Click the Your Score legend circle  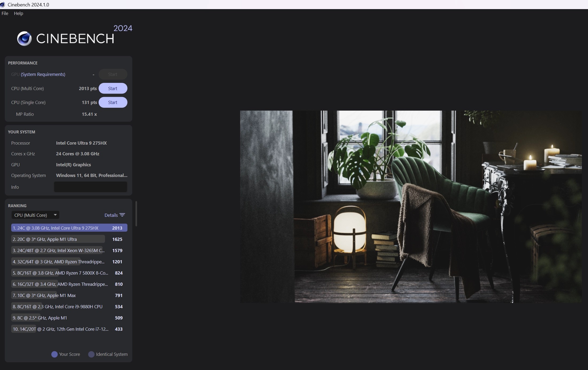54,354
